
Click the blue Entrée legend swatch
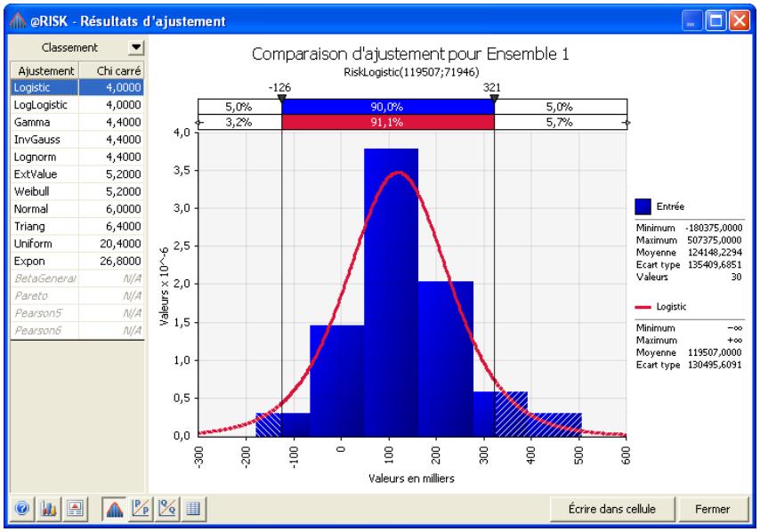point(643,206)
